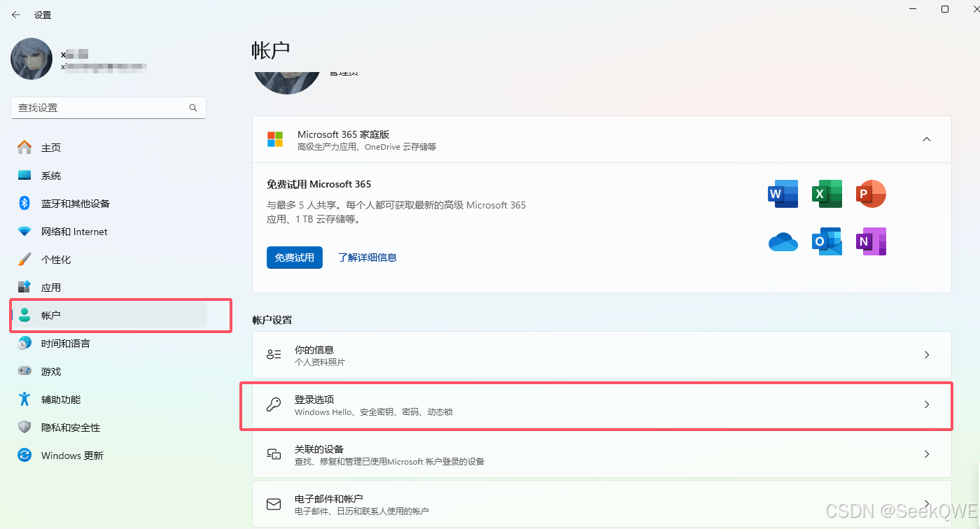Click the Excel app icon
The width and height of the screenshot is (980, 529).
point(827,194)
